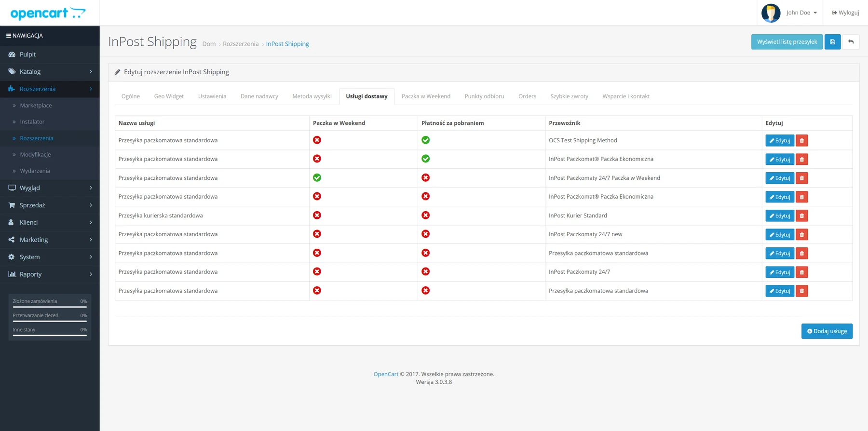Delete the OCS Test Shipping Method service
The width and height of the screenshot is (868, 431).
(x=801, y=141)
